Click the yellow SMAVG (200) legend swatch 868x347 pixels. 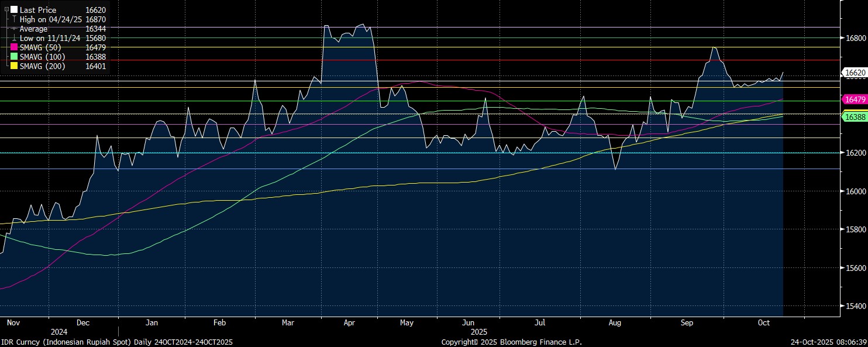14,66
